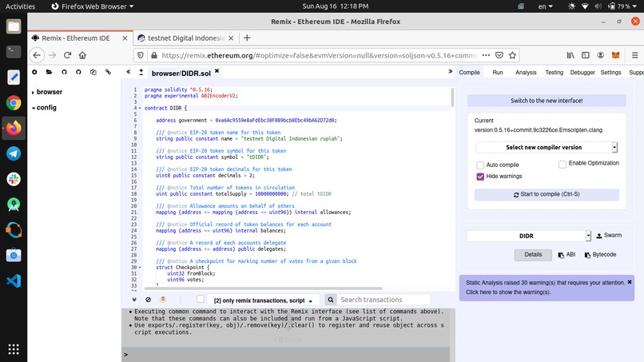The height and width of the screenshot is (362, 644).
Task: Click the copy files icon in explorer toolbar
Action: (94, 72)
